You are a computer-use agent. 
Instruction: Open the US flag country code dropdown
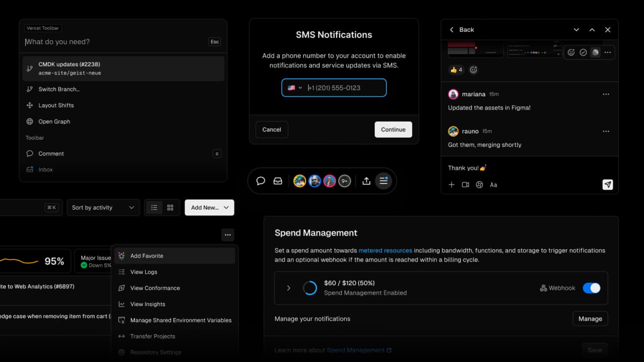[295, 88]
